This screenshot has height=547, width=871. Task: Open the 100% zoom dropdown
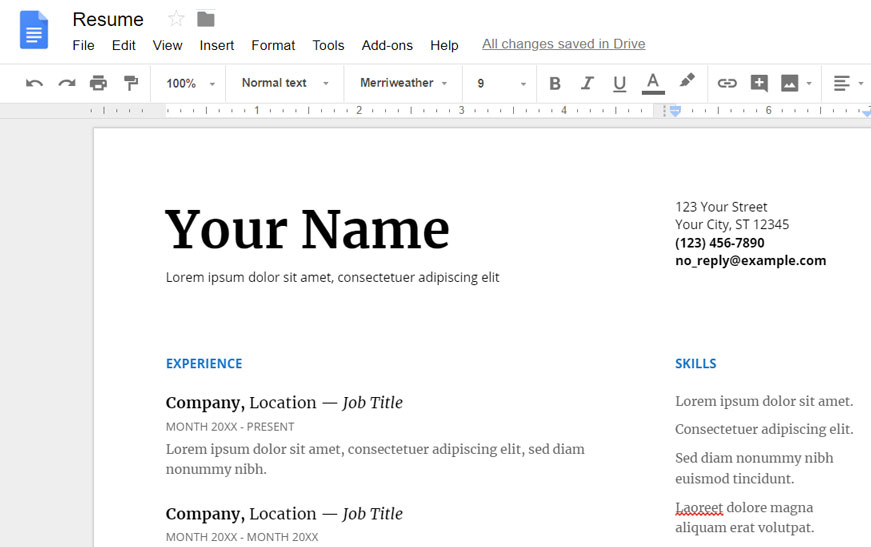pyautogui.click(x=190, y=83)
